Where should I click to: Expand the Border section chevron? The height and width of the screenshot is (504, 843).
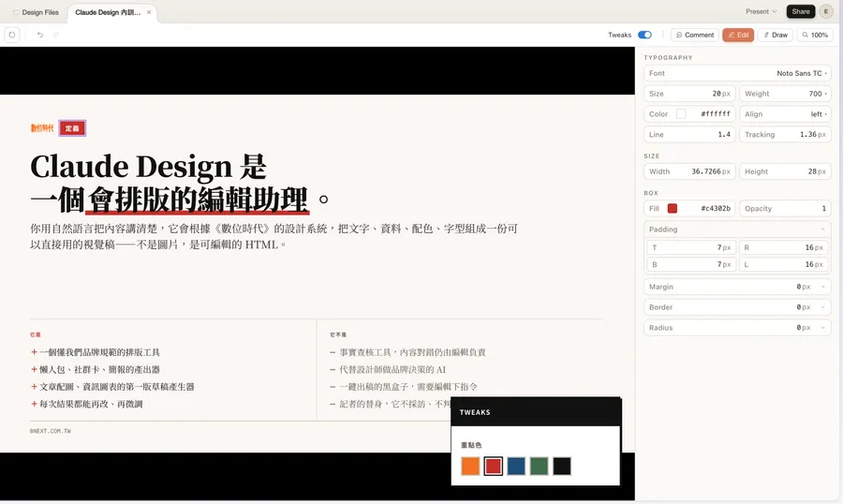click(x=822, y=307)
